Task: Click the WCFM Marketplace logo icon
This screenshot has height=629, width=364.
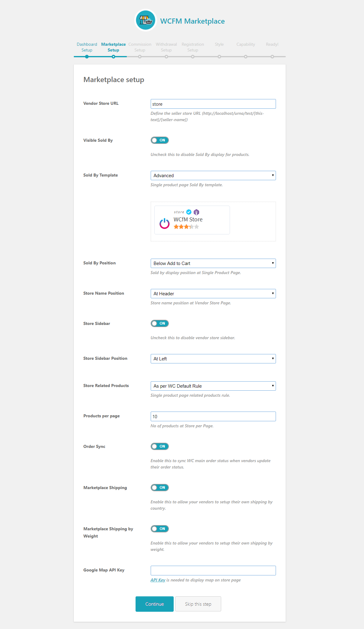Action: click(x=146, y=20)
